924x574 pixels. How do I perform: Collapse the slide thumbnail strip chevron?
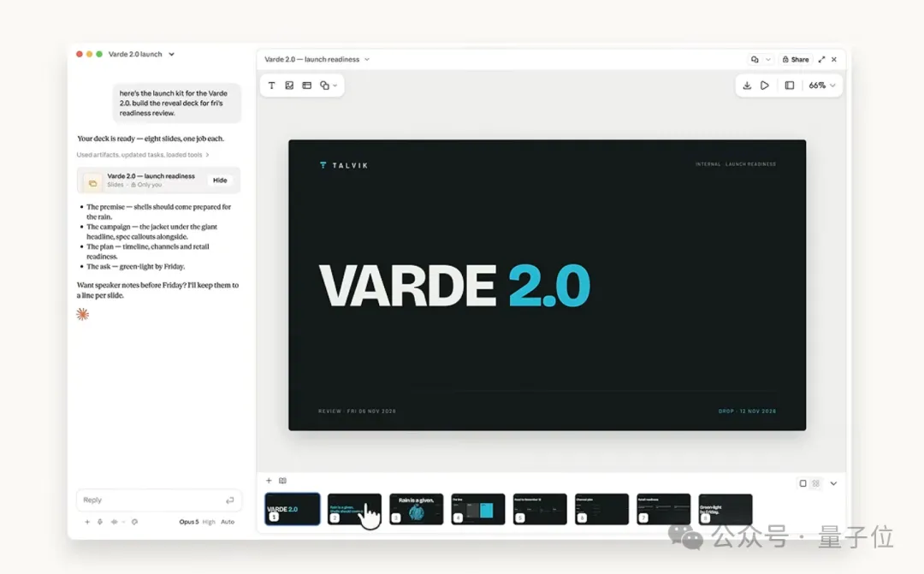(x=833, y=483)
